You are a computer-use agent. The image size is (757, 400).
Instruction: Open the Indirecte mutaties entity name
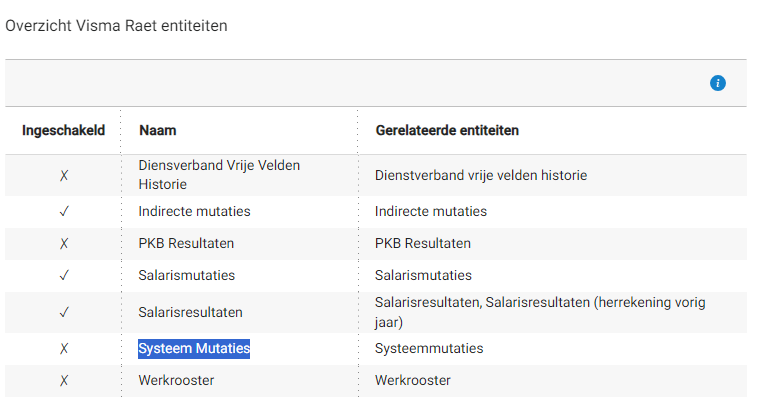194,211
